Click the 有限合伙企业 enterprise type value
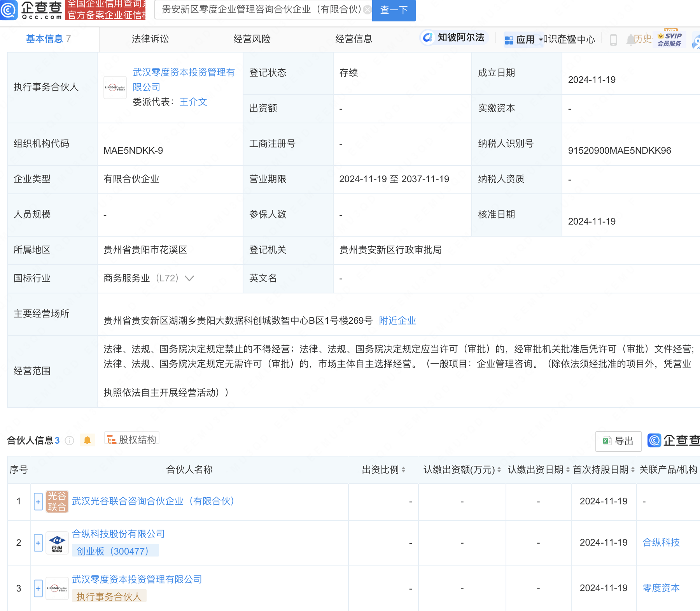The image size is (700, 611). click(x=131, y=179)
